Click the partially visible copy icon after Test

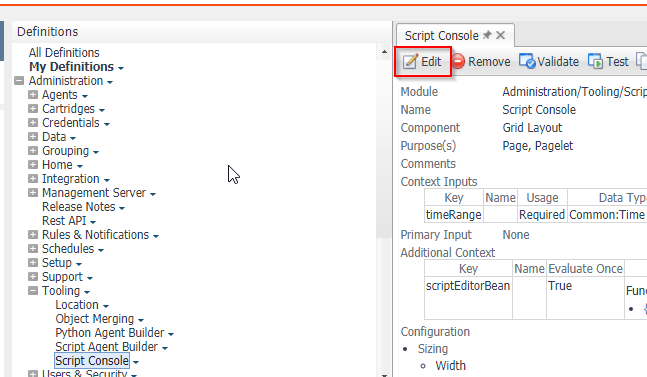642,61
